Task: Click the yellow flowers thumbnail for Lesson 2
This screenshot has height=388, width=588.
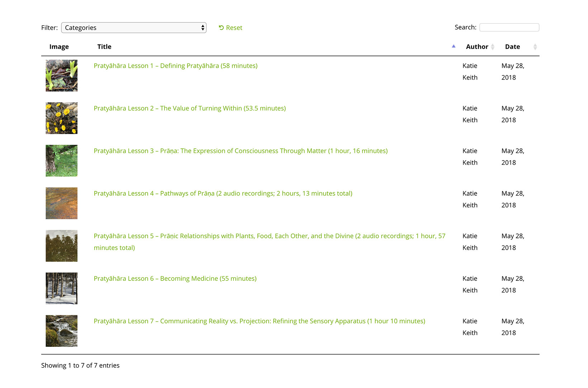Action: (61, 118)
